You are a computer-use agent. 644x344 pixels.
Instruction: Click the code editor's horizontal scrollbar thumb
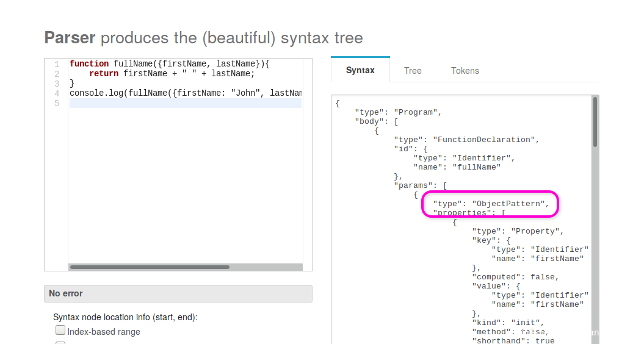pos(150,267)
